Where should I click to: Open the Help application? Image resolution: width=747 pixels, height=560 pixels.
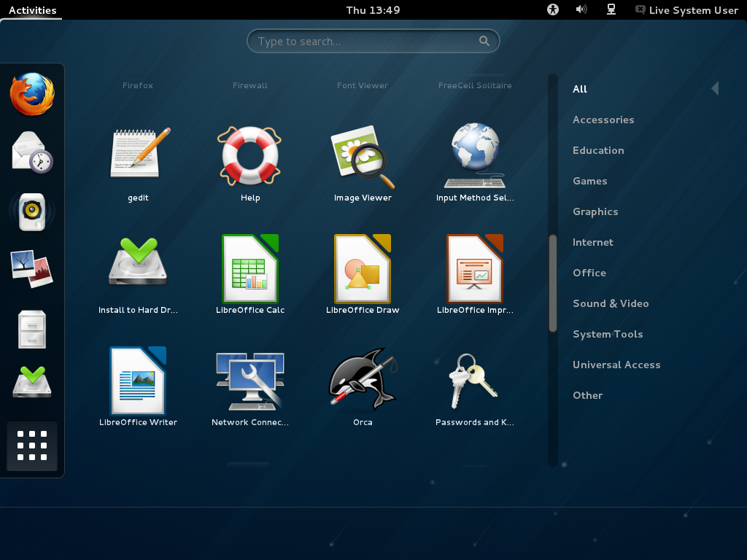click(x=250, y=163)
